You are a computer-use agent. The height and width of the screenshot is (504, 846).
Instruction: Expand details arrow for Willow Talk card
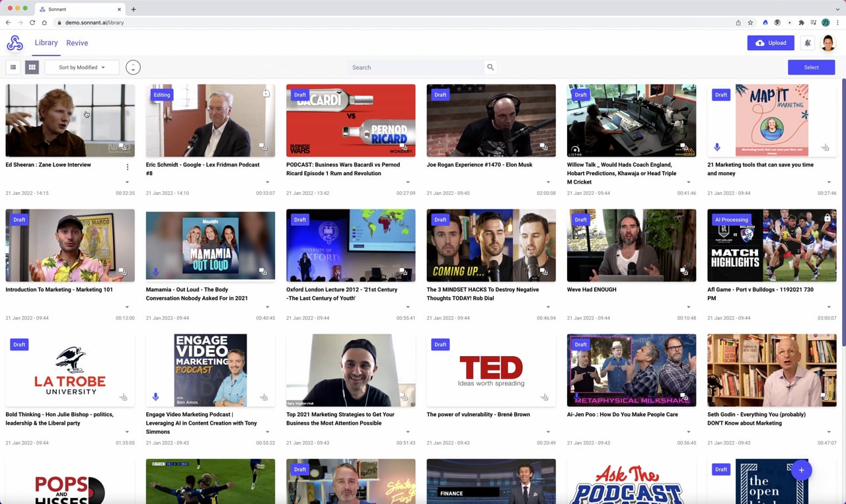click(688, 182)
